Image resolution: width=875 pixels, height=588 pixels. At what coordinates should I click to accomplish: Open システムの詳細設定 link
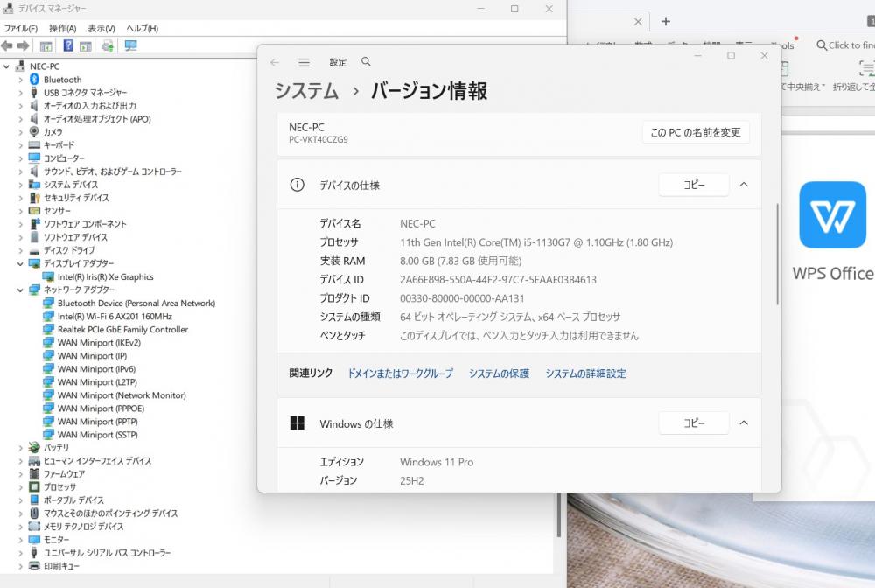pyautogui.click(x=585, y=374)
